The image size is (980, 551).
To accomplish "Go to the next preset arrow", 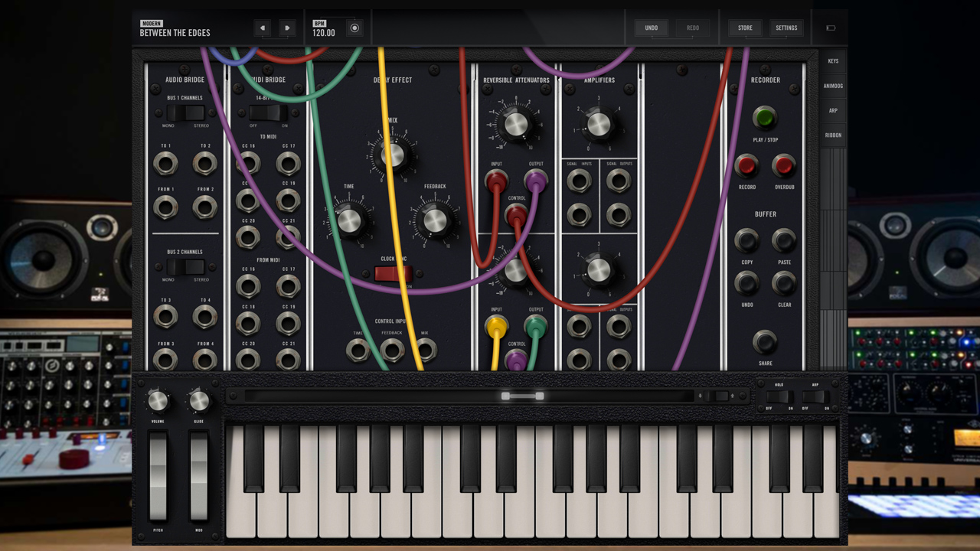I will (287, 28).
